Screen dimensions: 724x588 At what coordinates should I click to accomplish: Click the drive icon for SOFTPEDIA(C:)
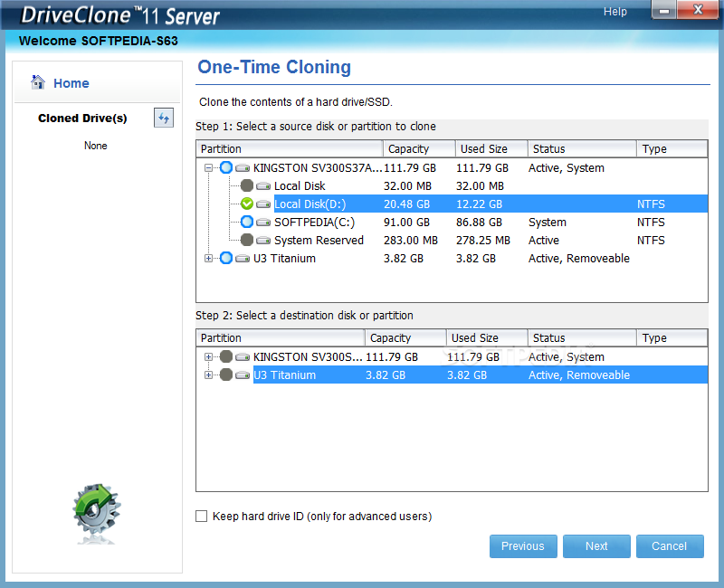tap(263, 222)
